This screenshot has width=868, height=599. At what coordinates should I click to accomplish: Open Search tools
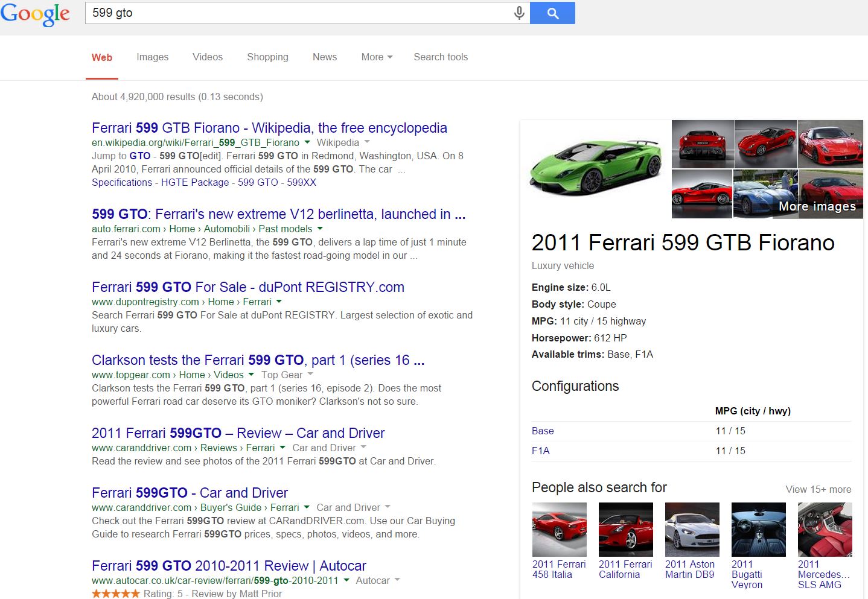pyautogui.click(x=441, y=57)
